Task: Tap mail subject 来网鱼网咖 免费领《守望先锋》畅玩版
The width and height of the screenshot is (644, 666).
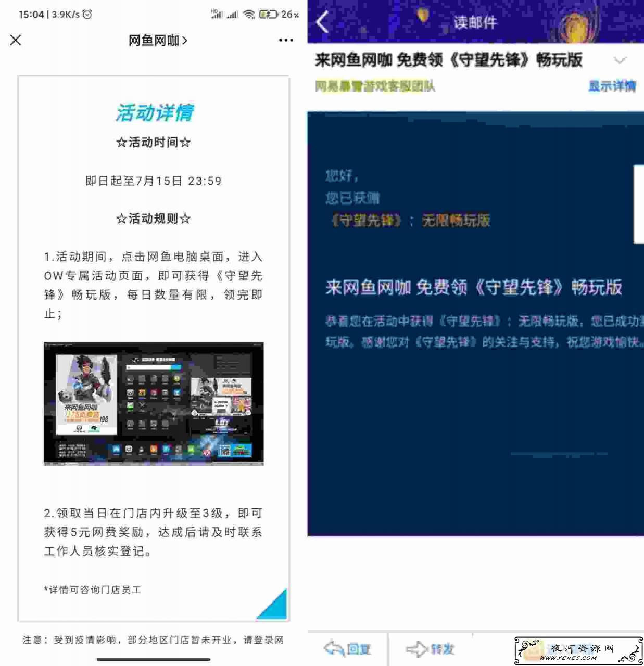Action: [x=449, y=60]
